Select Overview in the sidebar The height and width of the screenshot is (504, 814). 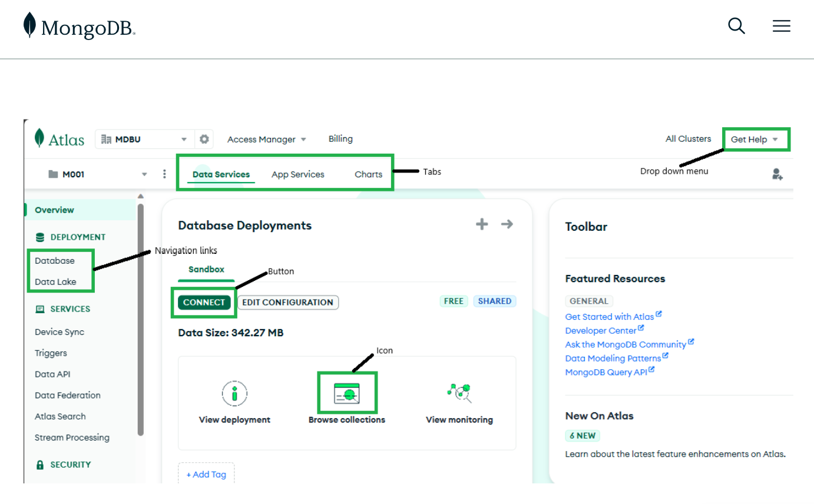pyautogui.click(x=54, y=210)
